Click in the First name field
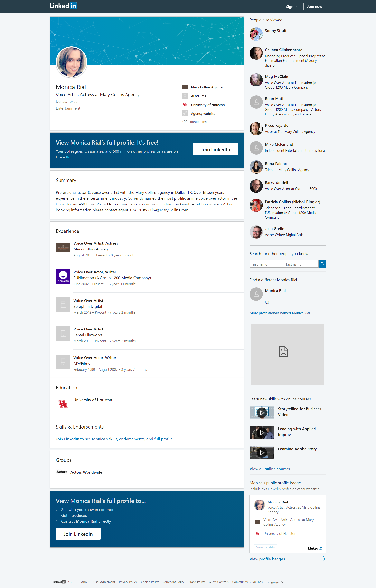 coord(267,264)
